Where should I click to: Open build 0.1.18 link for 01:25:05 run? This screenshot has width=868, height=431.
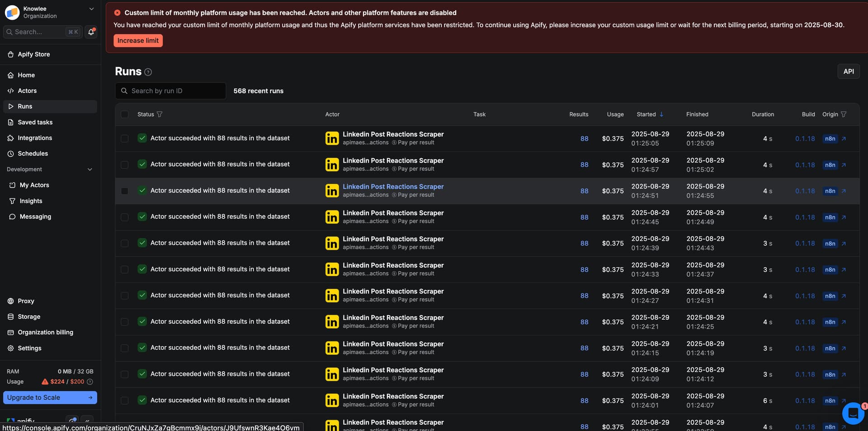click(805, 139)
